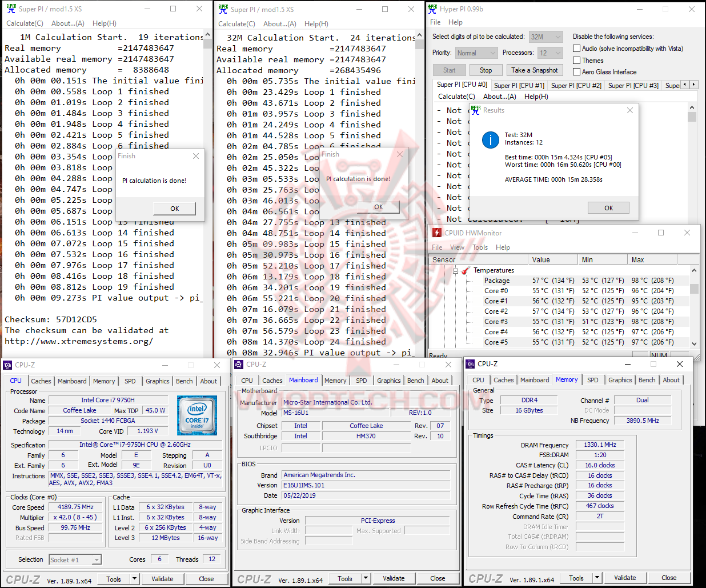Click the Super PI app icon in the 32M window title bar
Screen dimensions: 706x588
point(223,9)
